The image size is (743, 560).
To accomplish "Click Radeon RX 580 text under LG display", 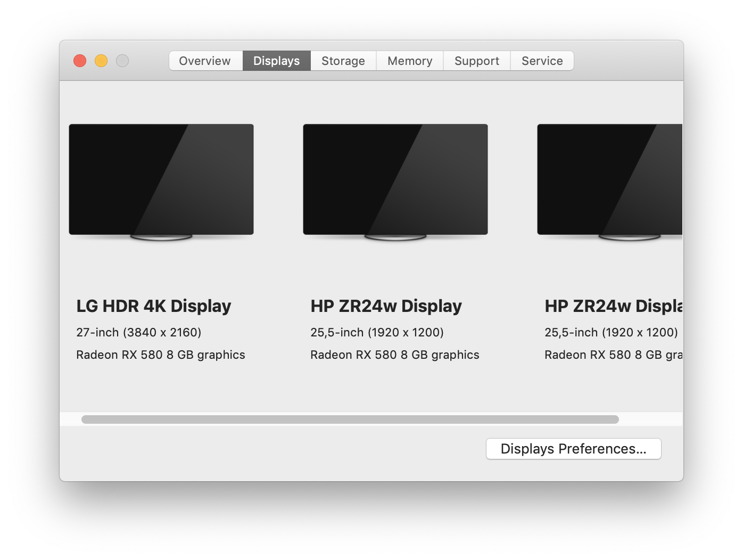I will [161, 355].
